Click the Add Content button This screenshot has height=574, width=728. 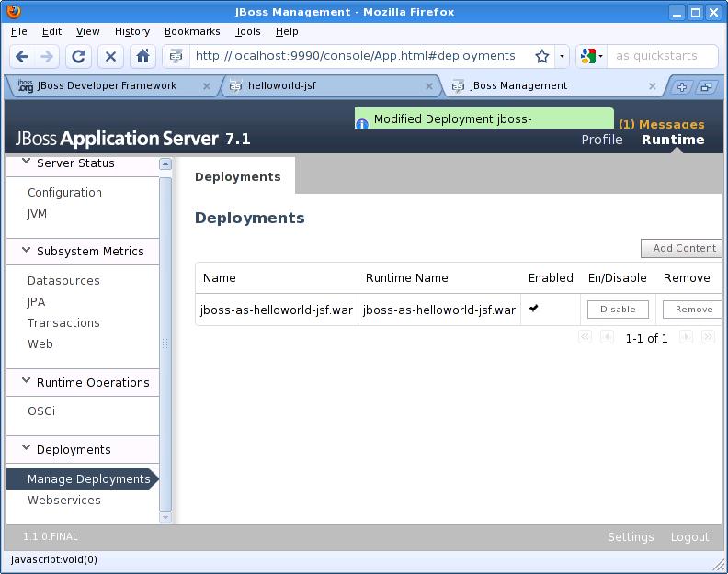(x=681, y=248)
